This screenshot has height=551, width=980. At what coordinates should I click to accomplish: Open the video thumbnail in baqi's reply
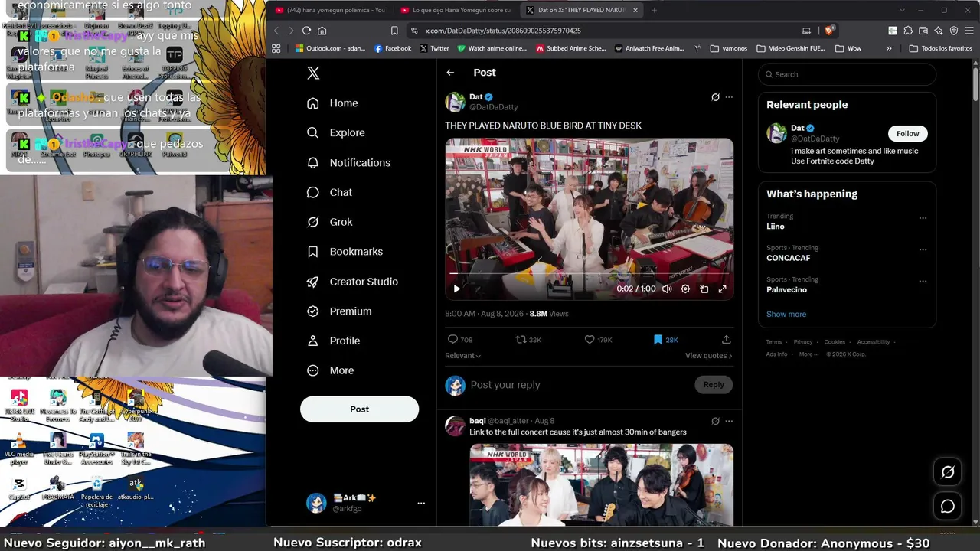click(601, 485)
